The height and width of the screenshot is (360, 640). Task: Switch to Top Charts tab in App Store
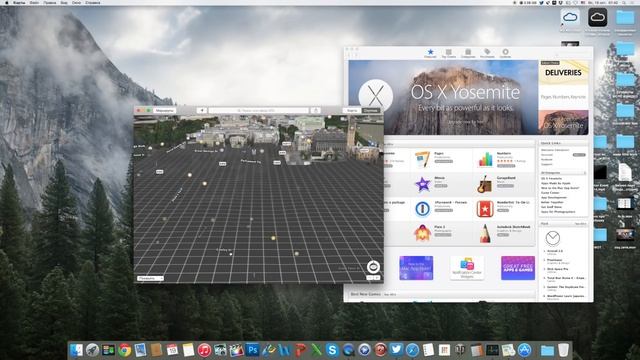[x=449, y=52]
